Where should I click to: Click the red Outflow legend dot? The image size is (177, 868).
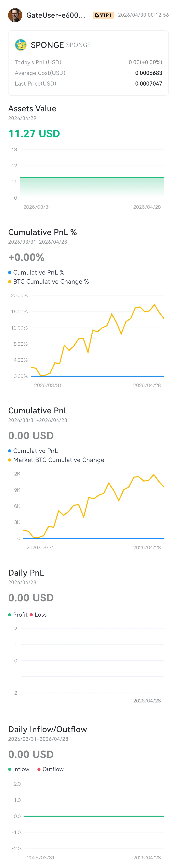pyautogui.click(x=39, y=769)
